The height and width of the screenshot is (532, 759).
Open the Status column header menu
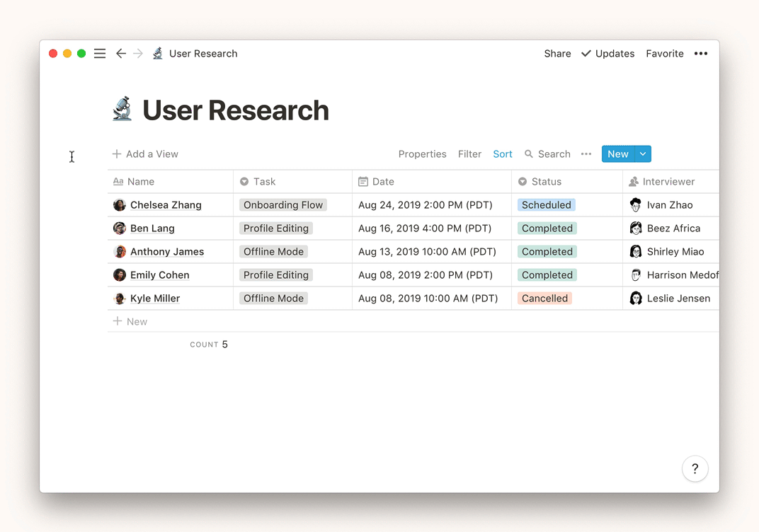[x=545, y=182]
